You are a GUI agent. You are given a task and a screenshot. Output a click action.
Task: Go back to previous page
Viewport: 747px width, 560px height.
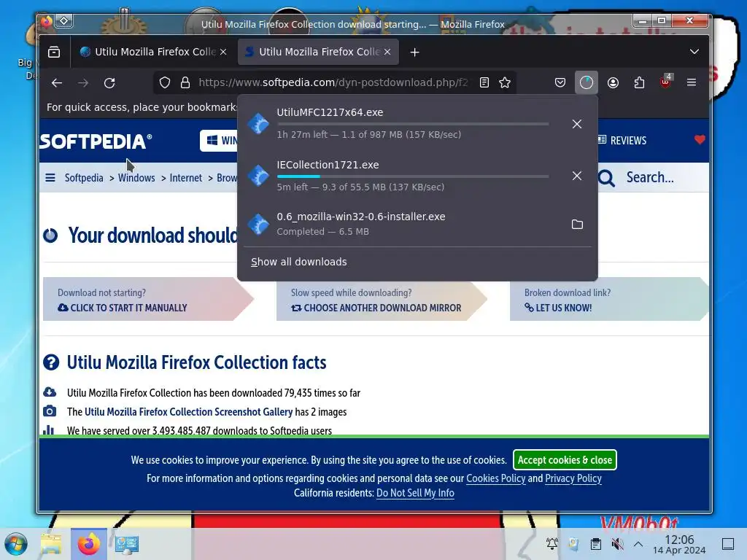[57, 83]
